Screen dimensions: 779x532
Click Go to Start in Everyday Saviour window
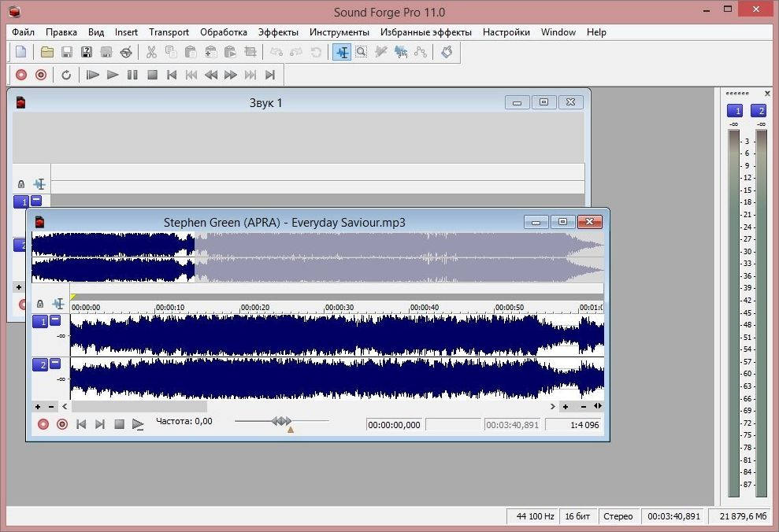(x=81, y=424)
